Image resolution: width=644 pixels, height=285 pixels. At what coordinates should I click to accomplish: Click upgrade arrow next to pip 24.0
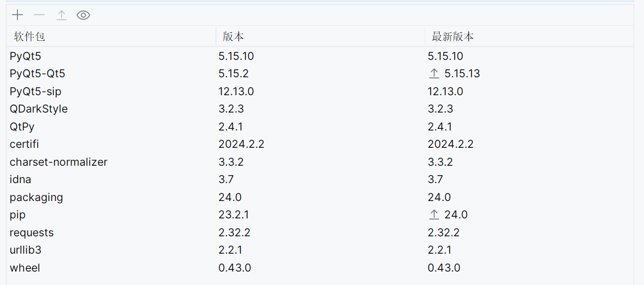click(434, 215)
